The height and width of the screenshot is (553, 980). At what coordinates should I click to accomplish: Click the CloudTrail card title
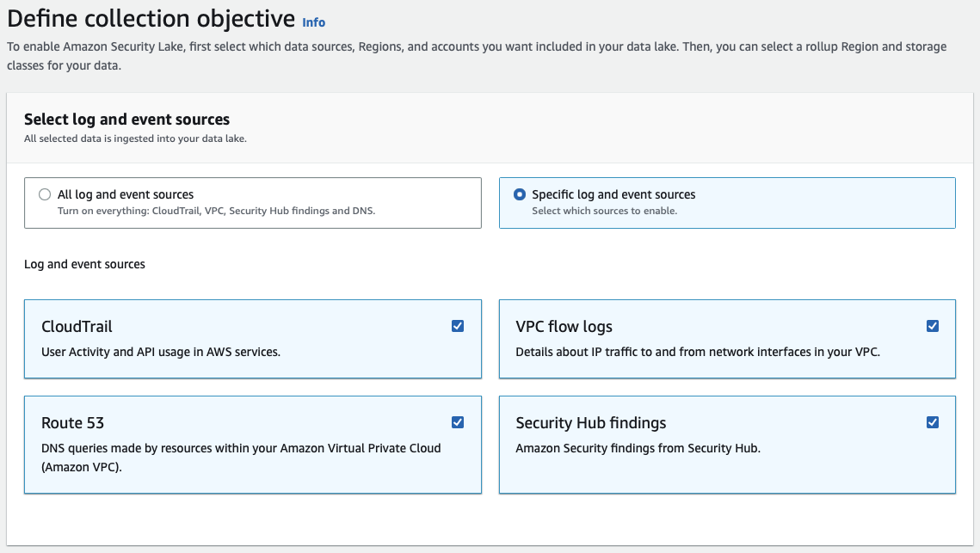click(77, 327)
